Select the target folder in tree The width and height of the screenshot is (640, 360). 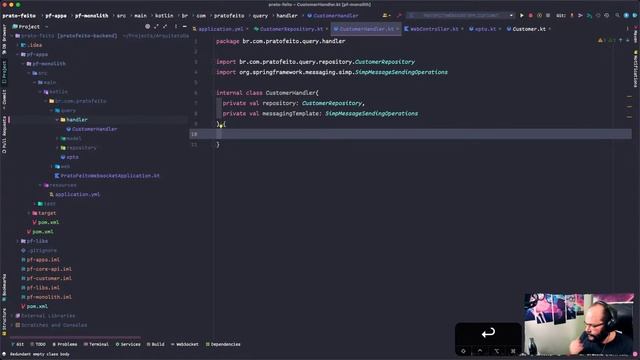[47, 213]
